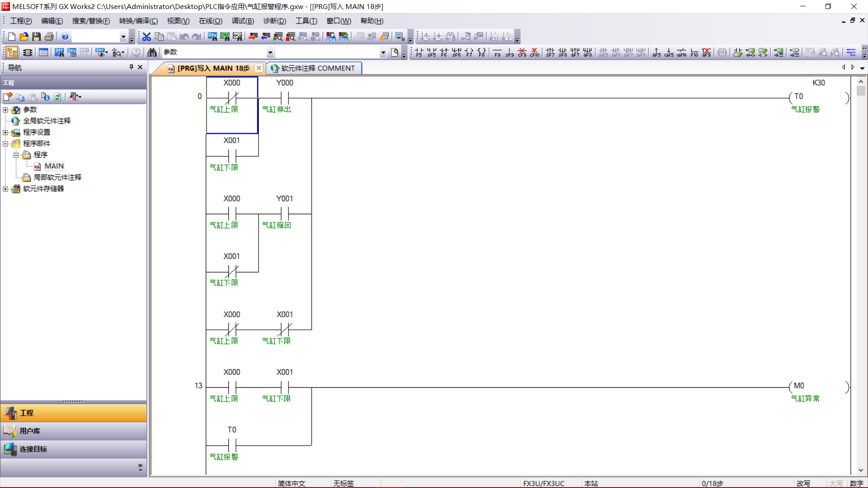Select MAIN program in tree
868x488 pixels.
54,166
